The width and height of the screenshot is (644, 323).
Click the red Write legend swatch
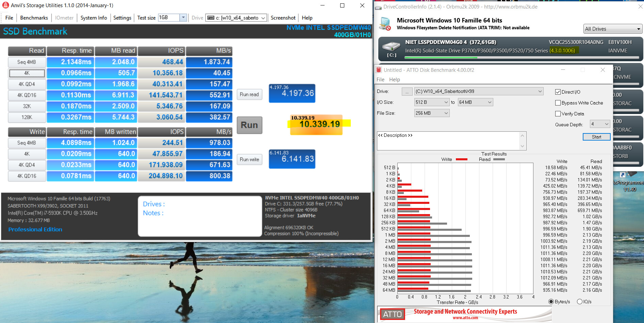pos(462,159)
